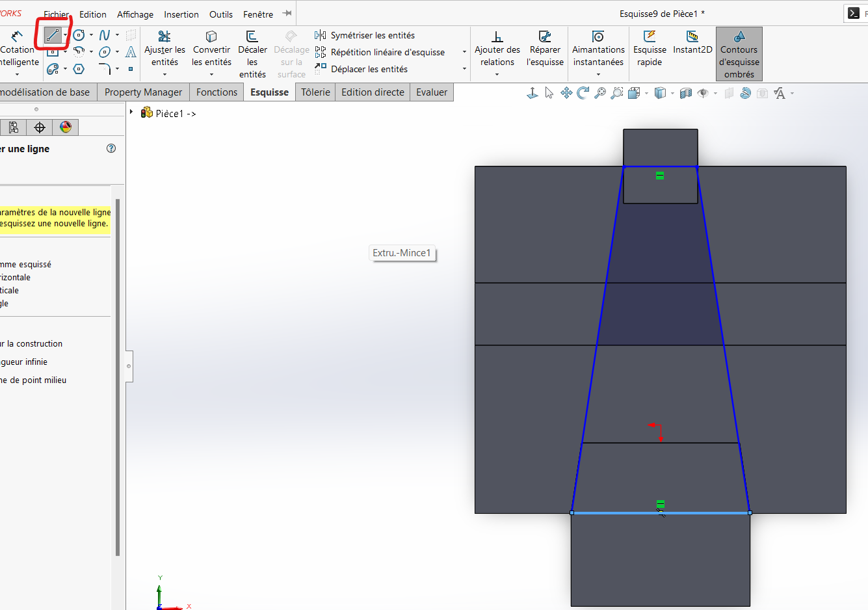Open the PropertyManager help icon

111,148
